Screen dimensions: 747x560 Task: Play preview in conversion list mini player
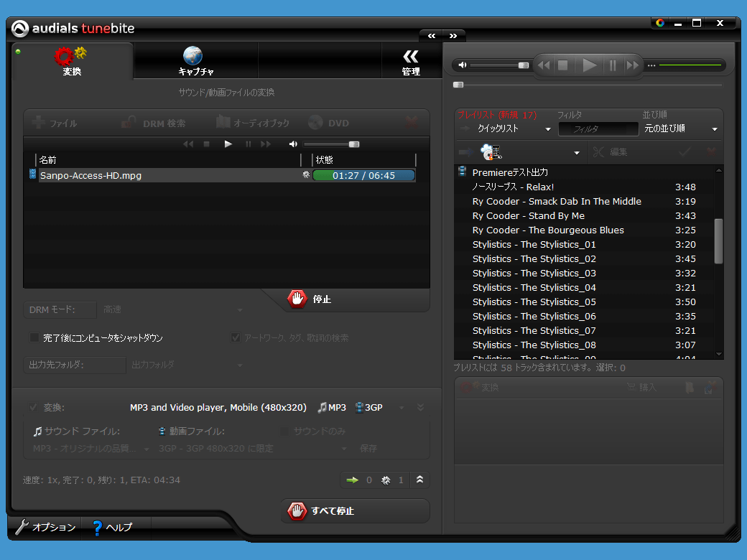coord(228,144)
